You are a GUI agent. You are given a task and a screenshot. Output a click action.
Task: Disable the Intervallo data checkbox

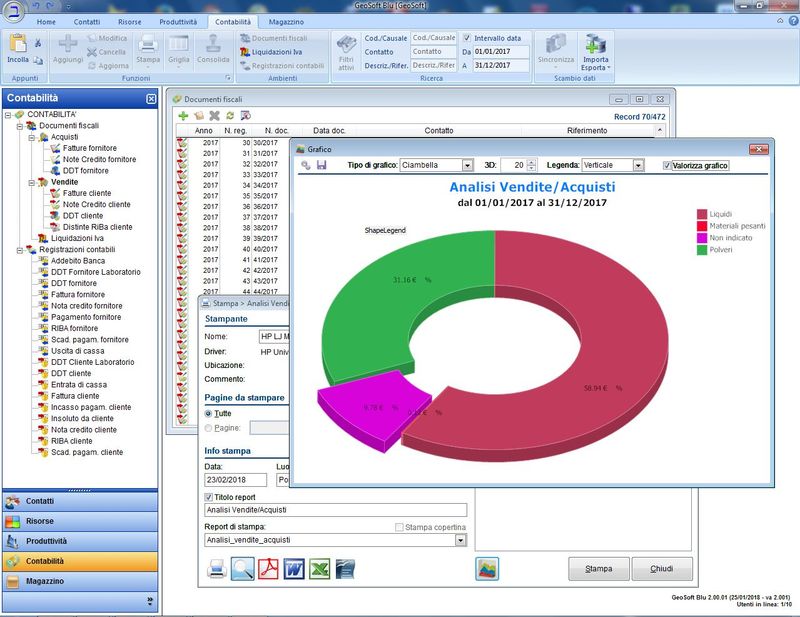(x=467, y=37)
